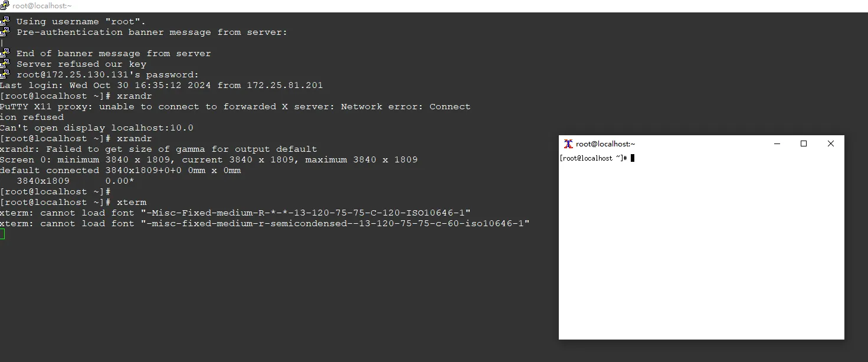Click the PuTTY icon beside 'Pre-authentication banner message'
The height and width of the screenshot is (362, 868).
[x=5, y=32]
